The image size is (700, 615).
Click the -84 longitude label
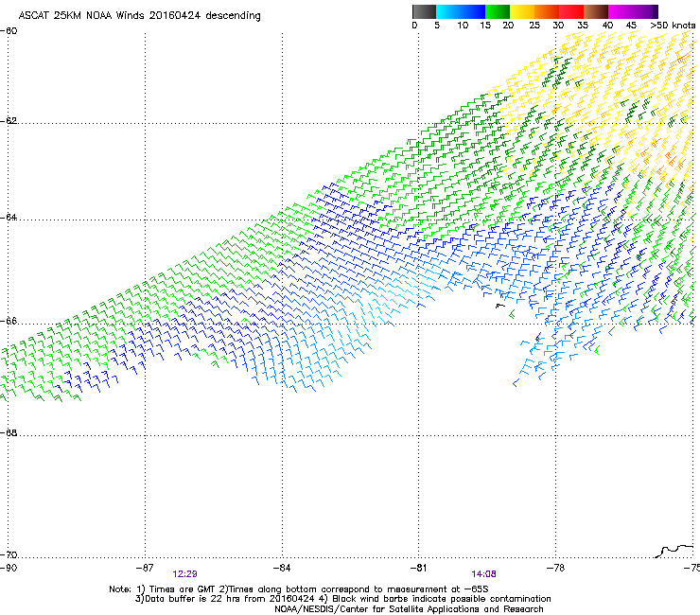(x=282, y=568)
